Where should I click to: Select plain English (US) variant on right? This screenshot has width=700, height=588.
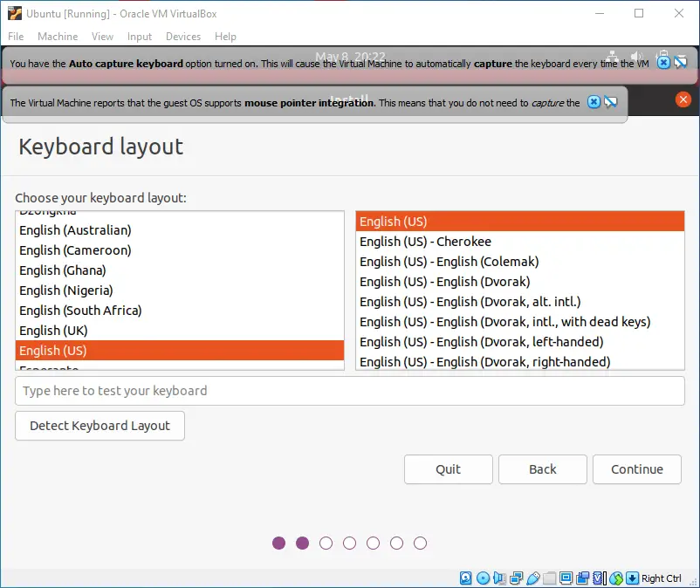point(520,222)
